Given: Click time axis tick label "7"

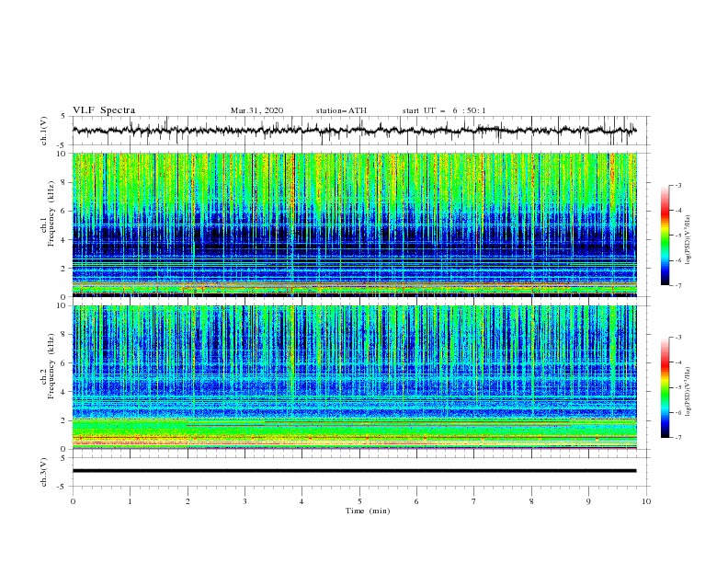Looking at the screenshot, I should tap(474, 501).
